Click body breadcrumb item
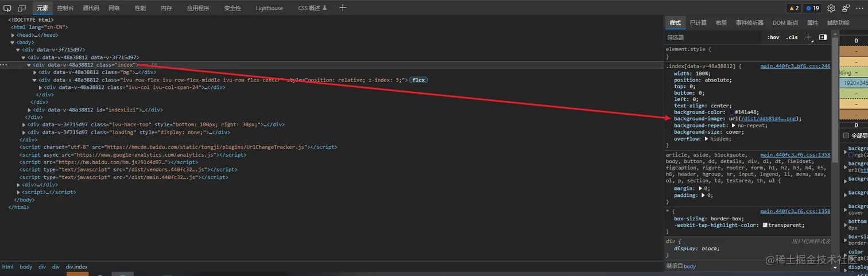This screenshot has height=276, width=868. [x=26, y=267]
